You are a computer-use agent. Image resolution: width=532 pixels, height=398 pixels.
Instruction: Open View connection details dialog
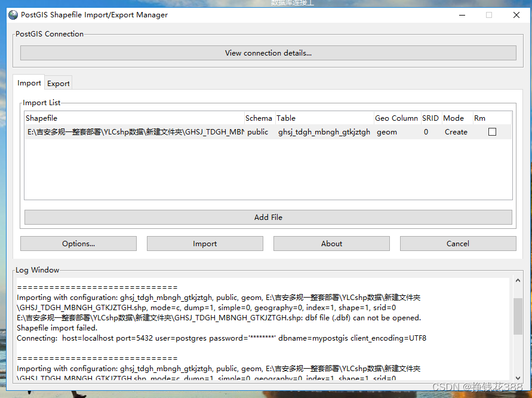268,53
